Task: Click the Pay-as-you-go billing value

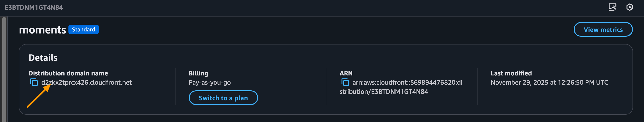Action: pyautogui.click(x=209, y=82)
